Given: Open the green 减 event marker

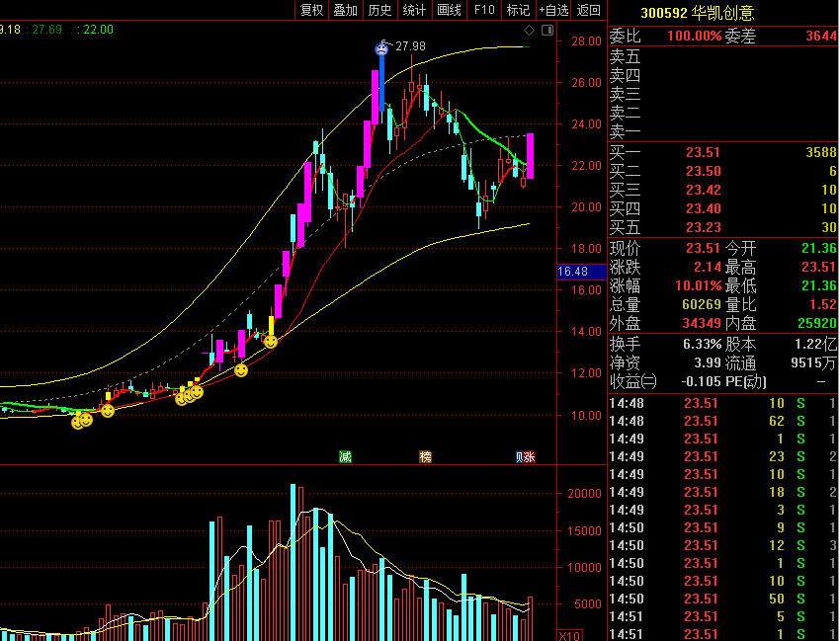Looking at the screenshot, I should pos(346,456).
